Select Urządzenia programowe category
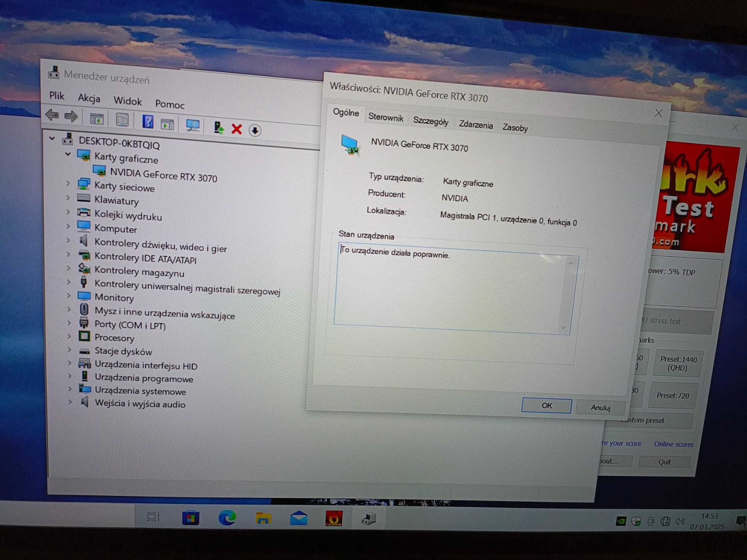The height and width of the screenshot is (560, 747). [x=144, y=378]
